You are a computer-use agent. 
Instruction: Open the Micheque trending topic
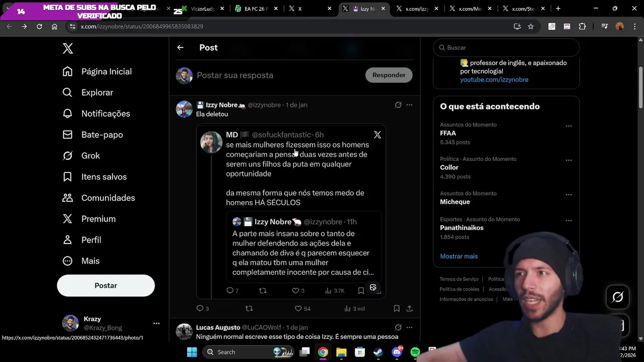455,202
